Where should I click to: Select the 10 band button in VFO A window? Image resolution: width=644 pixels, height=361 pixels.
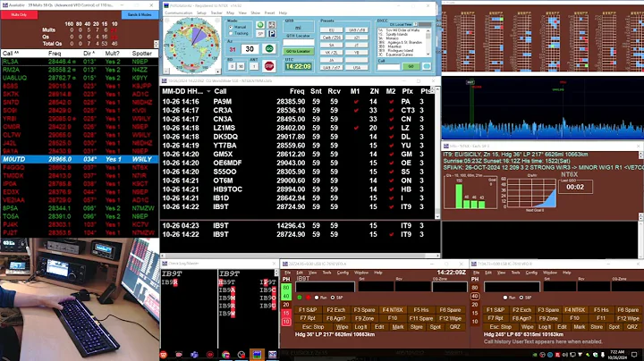286,322
